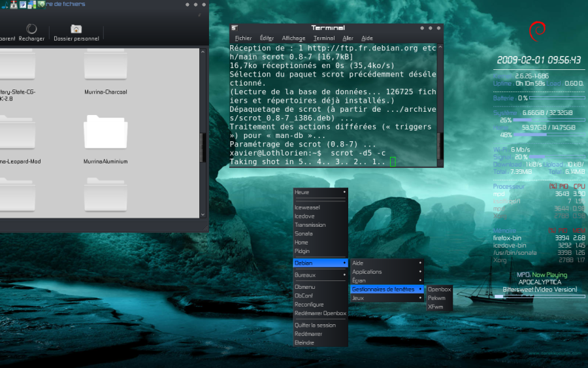This screenshot has height=368, width=588.
Task: Expand the Jeux submenu
Action: 387,298
